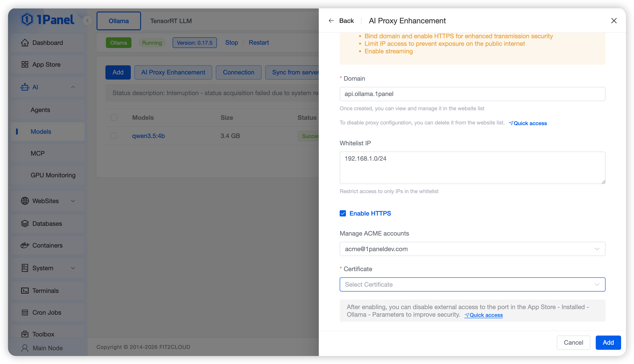Tick the select-all models checkbox

click(114, 118)
